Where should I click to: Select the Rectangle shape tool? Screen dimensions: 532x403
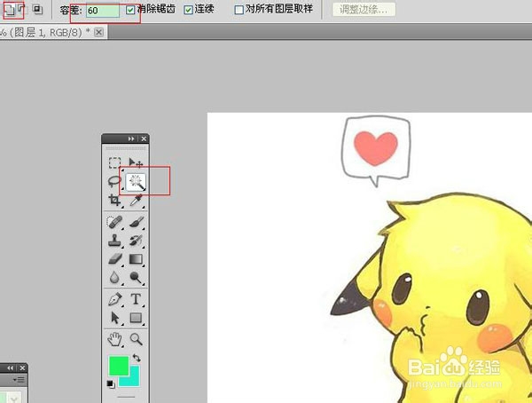click(136, 318)
